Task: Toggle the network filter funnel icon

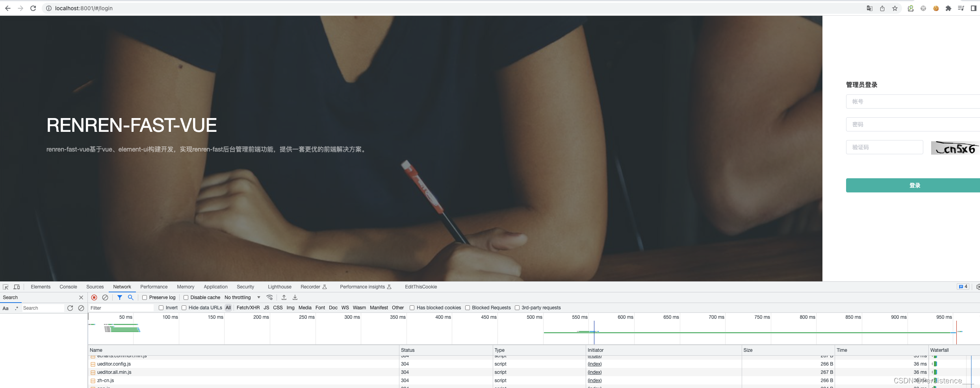Action: click(x=120, y=297)
